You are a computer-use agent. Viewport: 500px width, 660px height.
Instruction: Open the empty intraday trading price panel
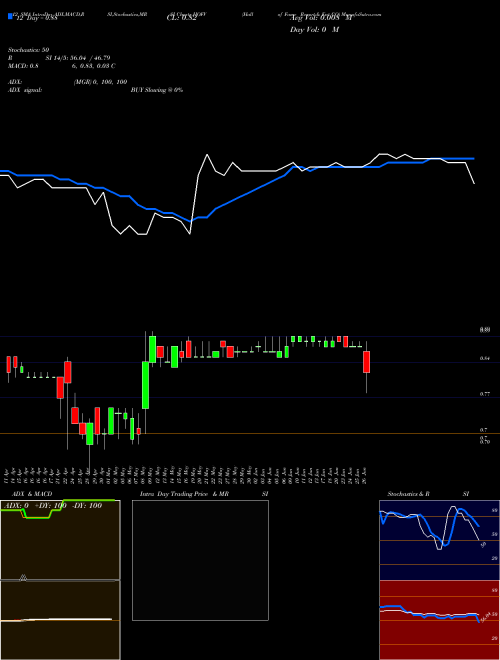(x=200, y=560)
